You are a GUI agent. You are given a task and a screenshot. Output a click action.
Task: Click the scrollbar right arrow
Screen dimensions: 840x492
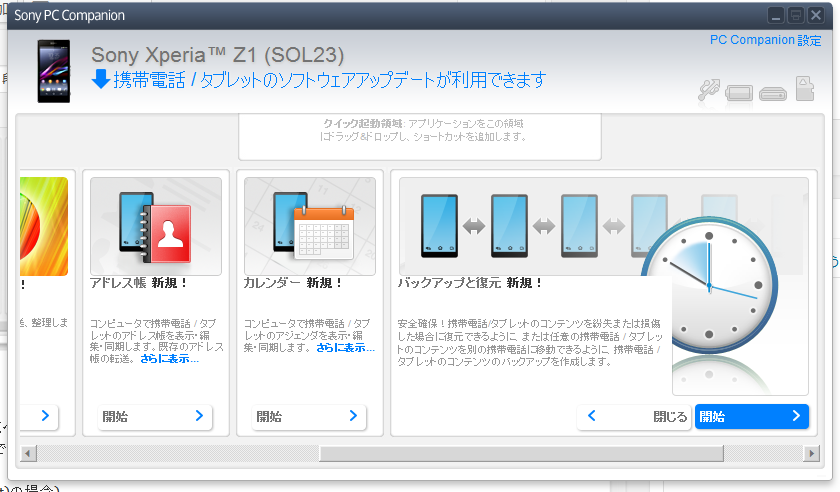(812, 453)
